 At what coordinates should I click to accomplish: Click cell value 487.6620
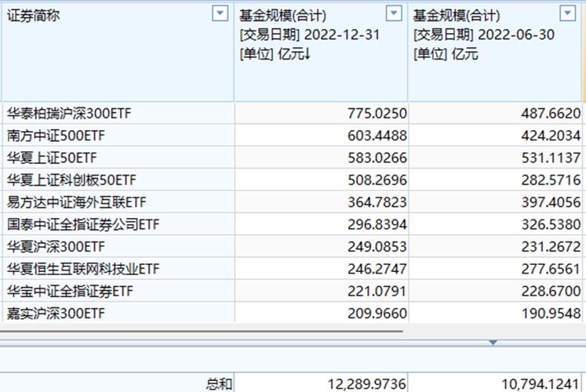551,113
